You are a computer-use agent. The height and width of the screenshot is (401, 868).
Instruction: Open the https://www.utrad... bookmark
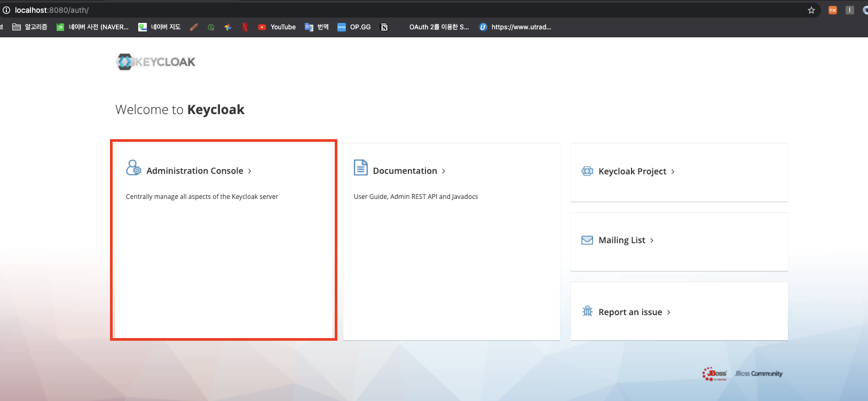[515, 27]
